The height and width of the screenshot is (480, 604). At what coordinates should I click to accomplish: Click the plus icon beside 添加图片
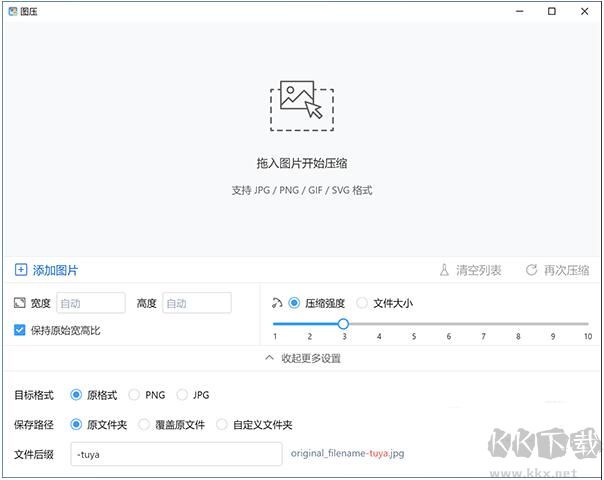tap(21, 270)
